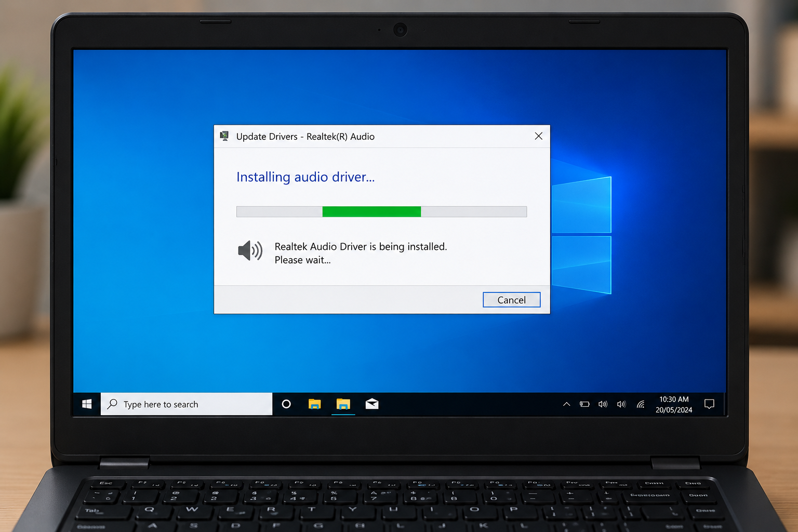Screen dimensions: 798x532
Task: Click the date 20/05/2024 in the taskbar
Action: pyautogui.click(x=674, y=410)
